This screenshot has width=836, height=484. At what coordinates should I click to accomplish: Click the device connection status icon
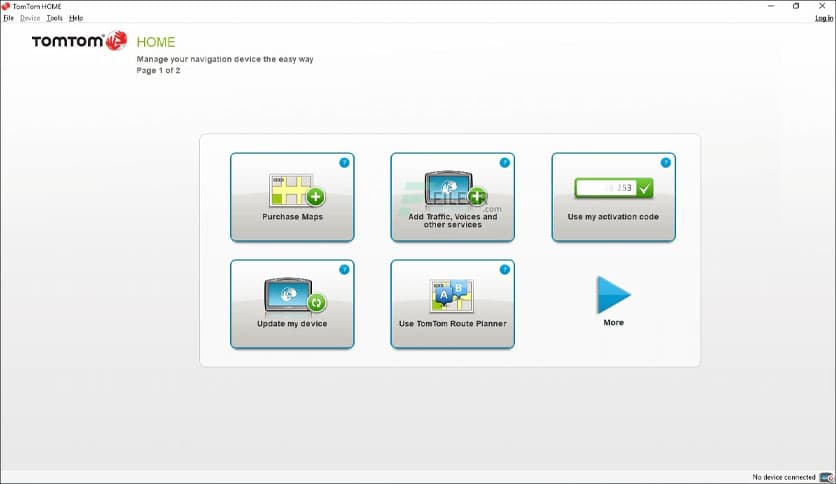click(x=826, y=477)
